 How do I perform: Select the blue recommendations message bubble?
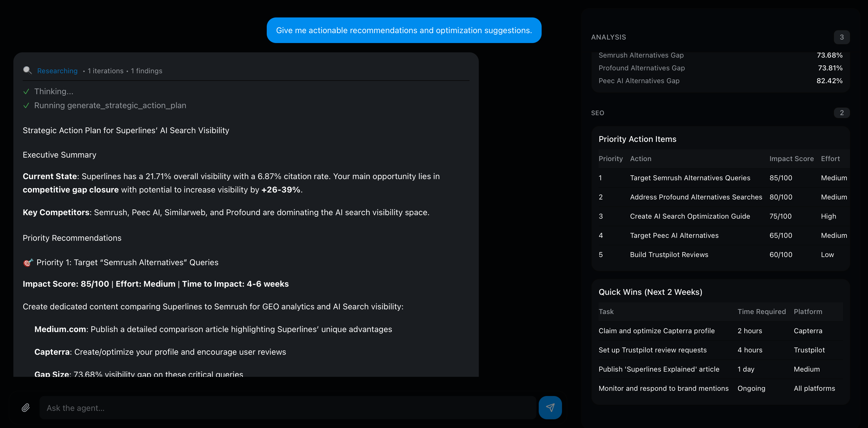click(404, 30)
